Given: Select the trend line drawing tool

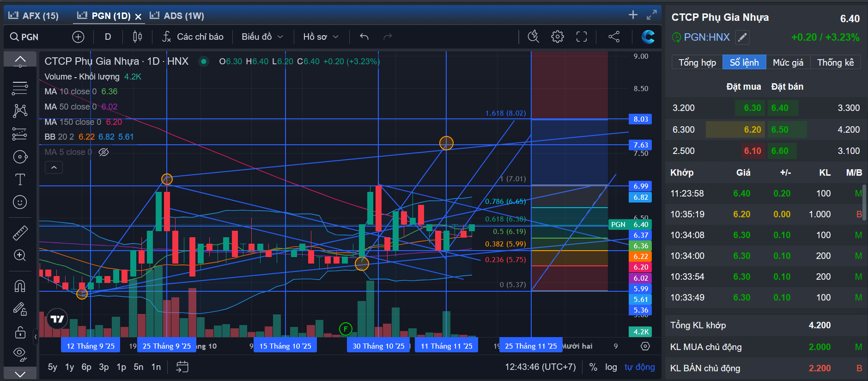Looking at the screenshot, I should coord(20,88).
